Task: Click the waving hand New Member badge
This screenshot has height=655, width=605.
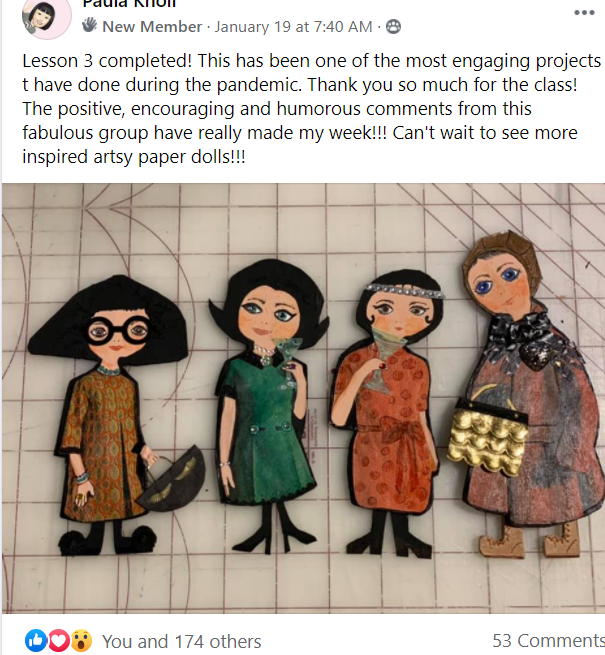Action: click(x=89, y=25)
